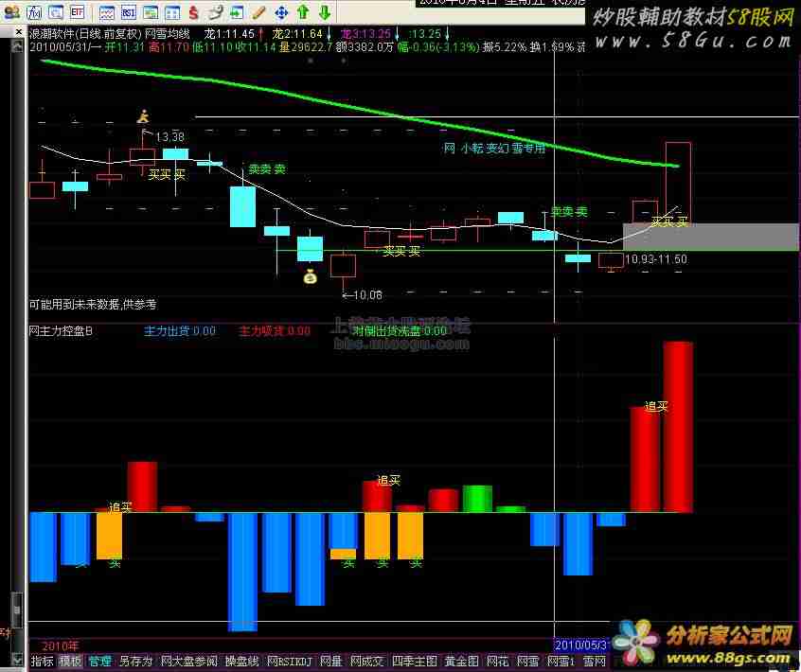Select the 网花 template tab
This screenshot has height=672, width=801.
(x=497, y=662)
